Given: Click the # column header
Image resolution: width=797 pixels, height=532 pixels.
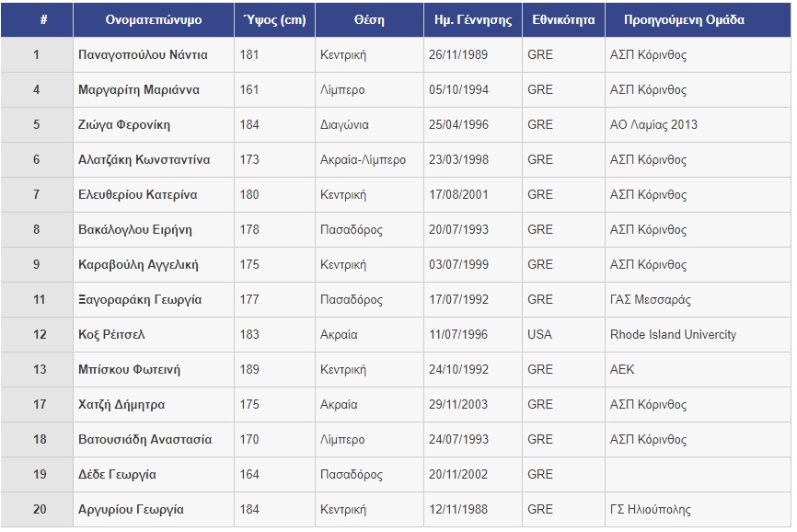Looking at the screenshot, I should [37, 19].
